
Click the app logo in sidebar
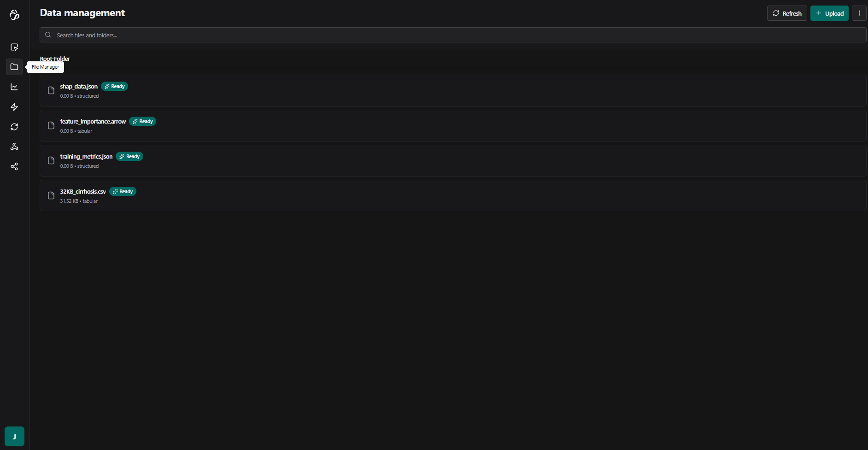[14, 15]
